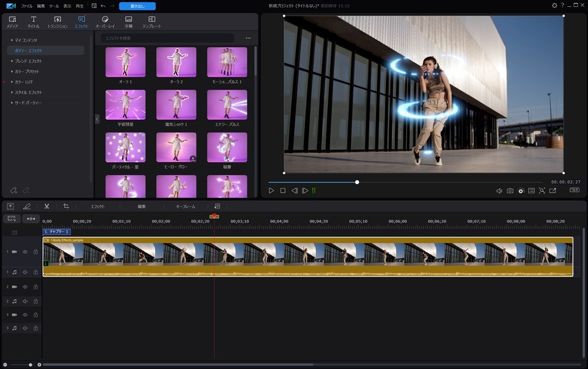Viewport: 588px width, 369px height.
Task: Click the 書き出し export button
Action: [x=136, y=6]
